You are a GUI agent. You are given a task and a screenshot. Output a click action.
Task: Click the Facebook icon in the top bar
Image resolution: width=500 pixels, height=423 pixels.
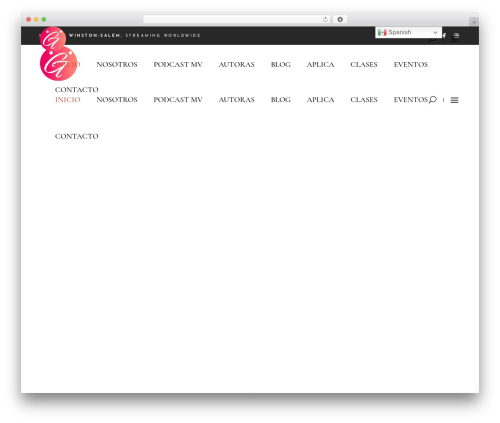click(444, 35)
